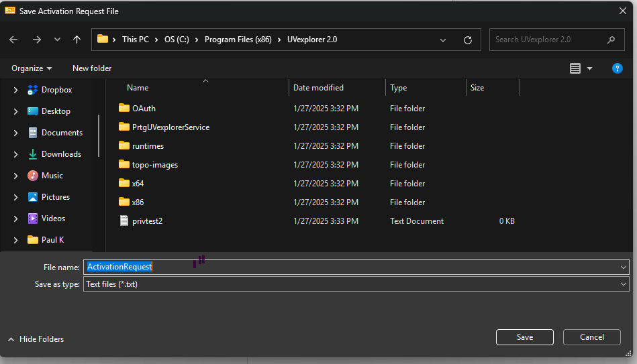Open recent locations chevron next to arrows
The width and height of the screenshot is (637, 364).
click(x=57, y=40)
